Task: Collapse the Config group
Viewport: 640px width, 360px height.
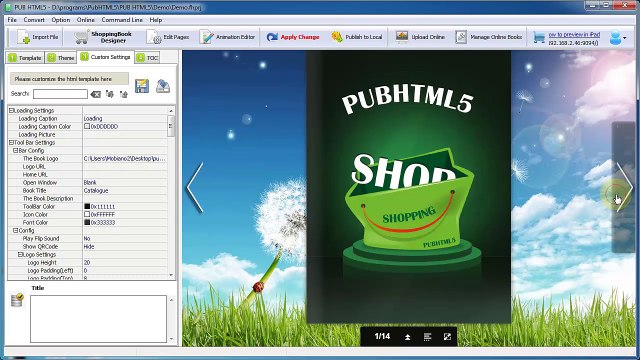Action: tap(16, 231)
